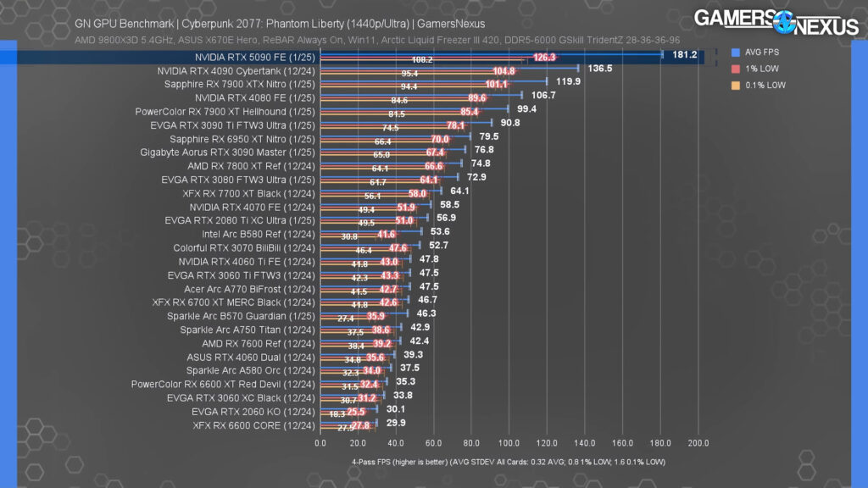Select the 'PowerColor RX 7900 XT Hellhound (1/25)' label
The width and height of the screenshot is (868, 488).
click(x=225, y=112)
